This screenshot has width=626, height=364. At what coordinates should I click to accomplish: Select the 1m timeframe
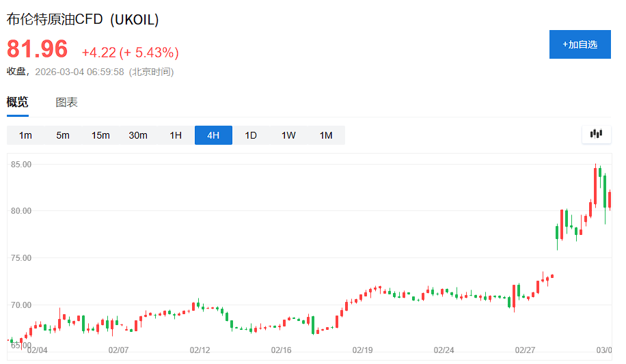tap(25, 135)
